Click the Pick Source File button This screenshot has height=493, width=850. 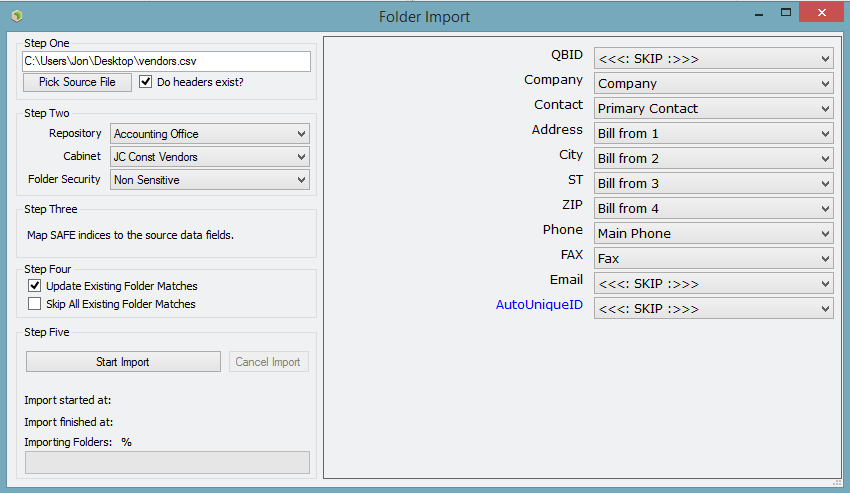[x=77, y=82]
